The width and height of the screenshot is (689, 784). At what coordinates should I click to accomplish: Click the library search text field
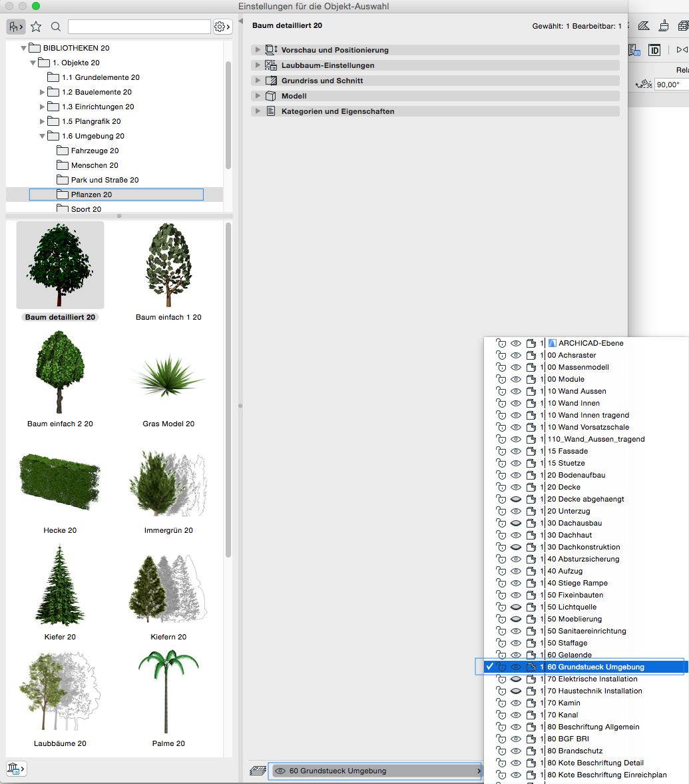click(139, 27)
